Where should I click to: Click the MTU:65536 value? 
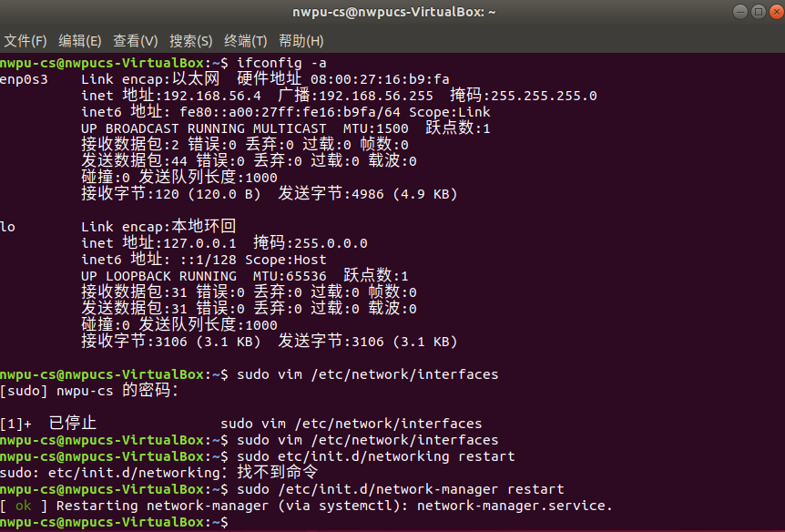pos(290,276)
